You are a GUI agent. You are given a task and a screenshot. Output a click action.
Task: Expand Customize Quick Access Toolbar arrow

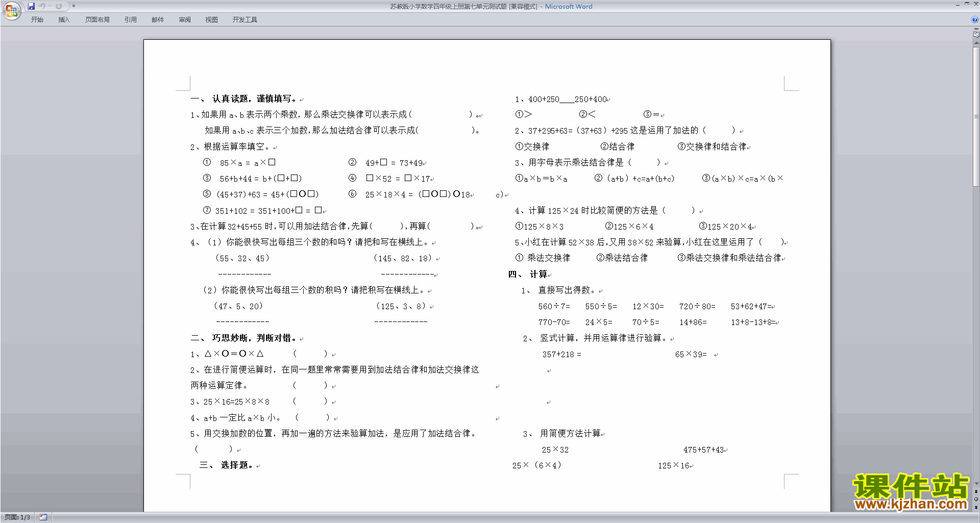(73, 6)
